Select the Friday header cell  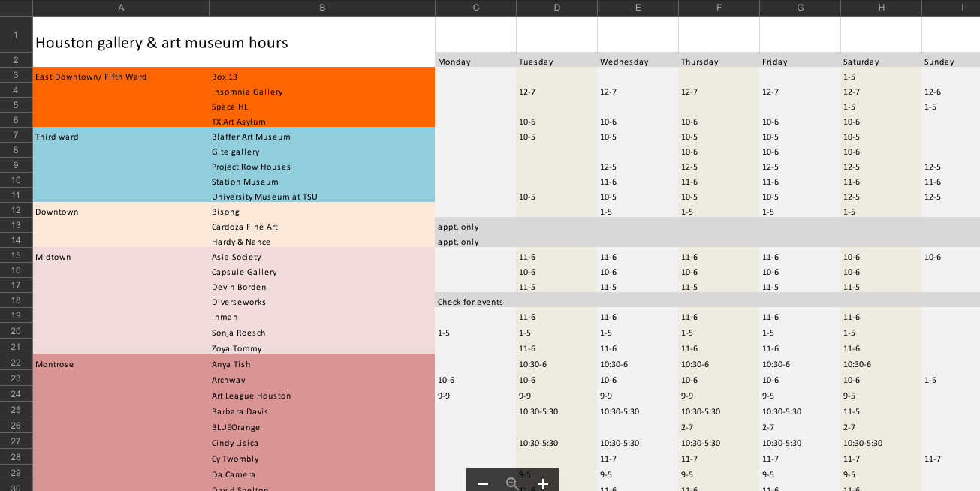point(801,60)
